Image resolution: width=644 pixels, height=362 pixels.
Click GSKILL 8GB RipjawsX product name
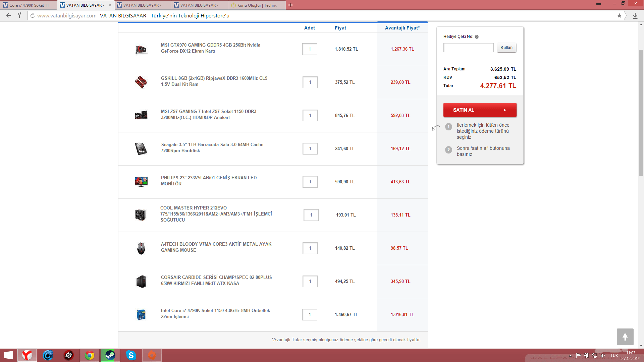(214, 81)
